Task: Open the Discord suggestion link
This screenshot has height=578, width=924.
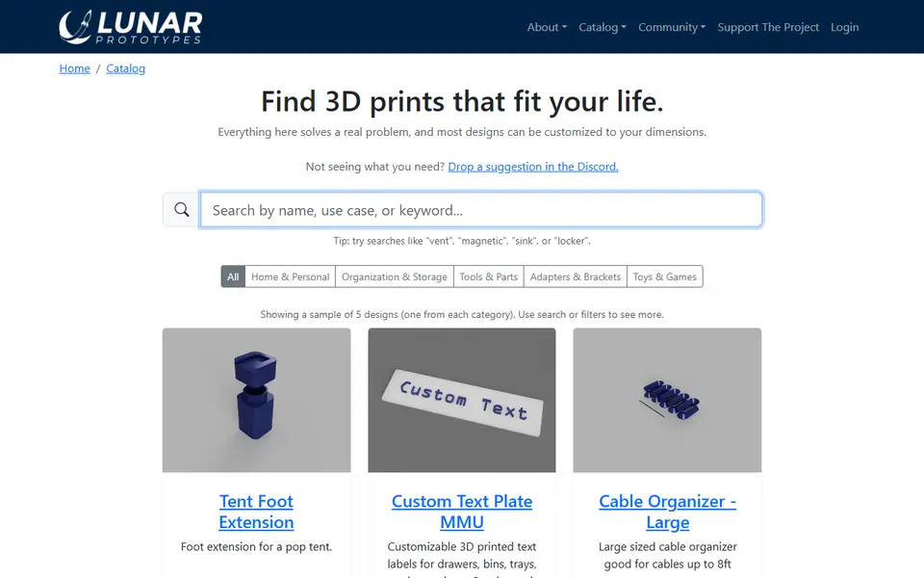Action: pos(532,167)
